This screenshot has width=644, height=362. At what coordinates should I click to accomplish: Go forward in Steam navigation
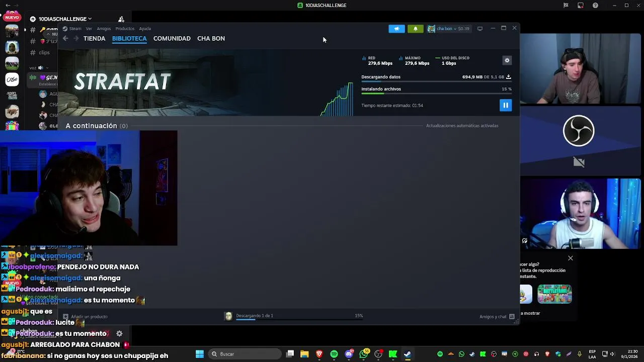pos(76,39)
